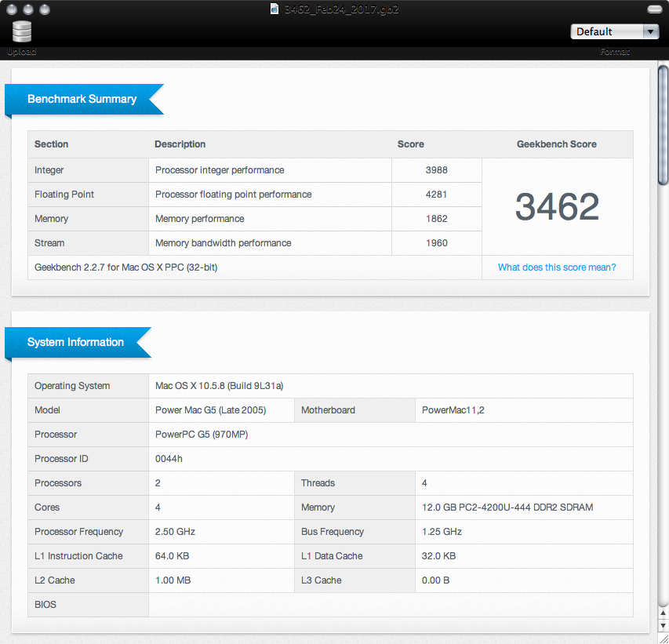This screenshot has width=669, height=644.
Task: Click the file name 3462_Feb24_2017.gb2 title
Action: pyautogui.click(x=342, y=9)
